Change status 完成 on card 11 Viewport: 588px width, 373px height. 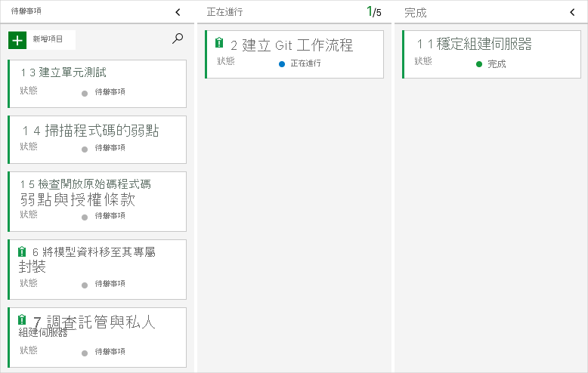[x=497, y=64]
